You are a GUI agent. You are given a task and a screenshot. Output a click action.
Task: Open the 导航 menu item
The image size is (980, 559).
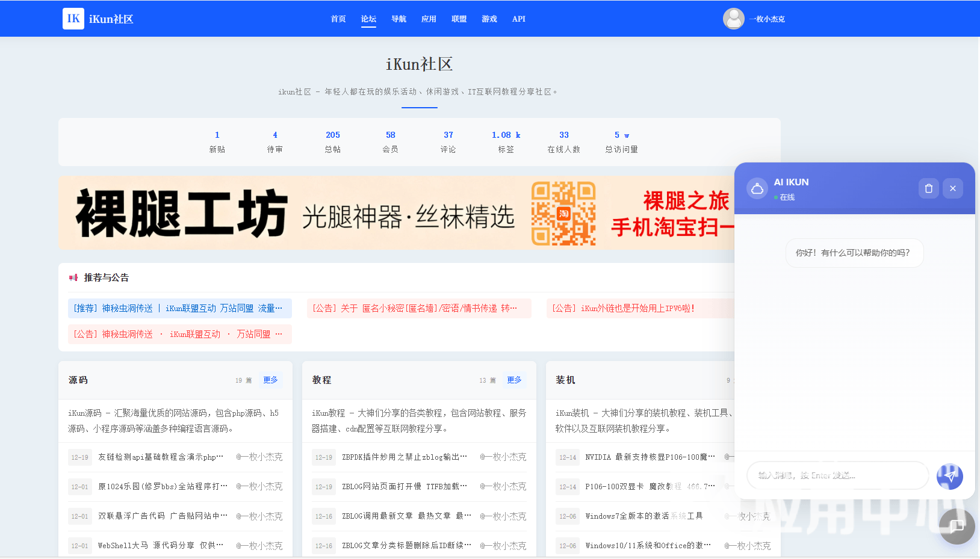(x=399, y=19)
